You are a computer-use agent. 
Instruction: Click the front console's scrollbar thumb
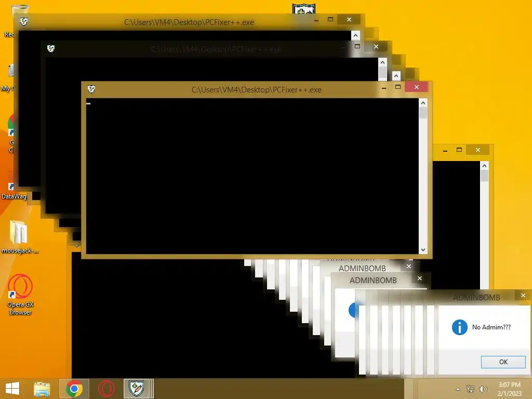coord(423,113)
